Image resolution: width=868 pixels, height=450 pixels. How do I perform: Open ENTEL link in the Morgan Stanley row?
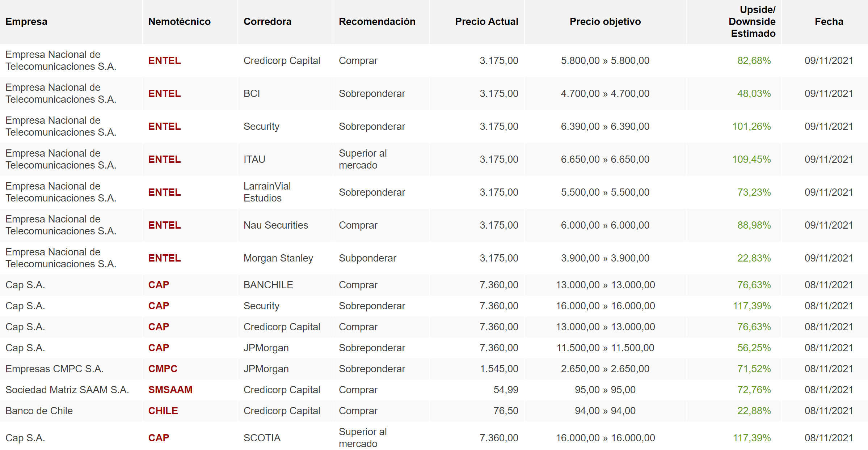coord(164,258)
